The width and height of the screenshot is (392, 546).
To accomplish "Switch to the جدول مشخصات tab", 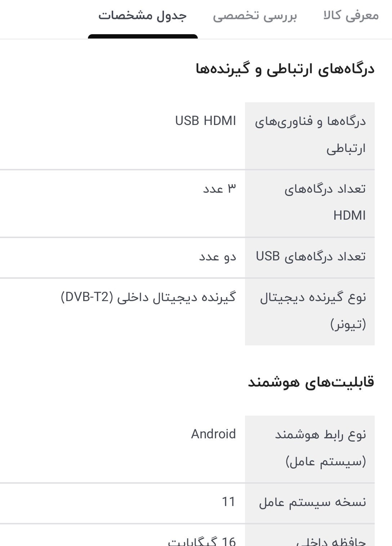I will pyautogui.click(x=143, y=16).
